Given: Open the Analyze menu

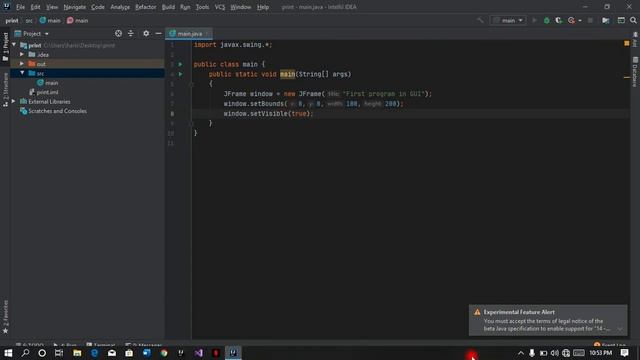Looking at the screenshot, I should pos(120,7).
